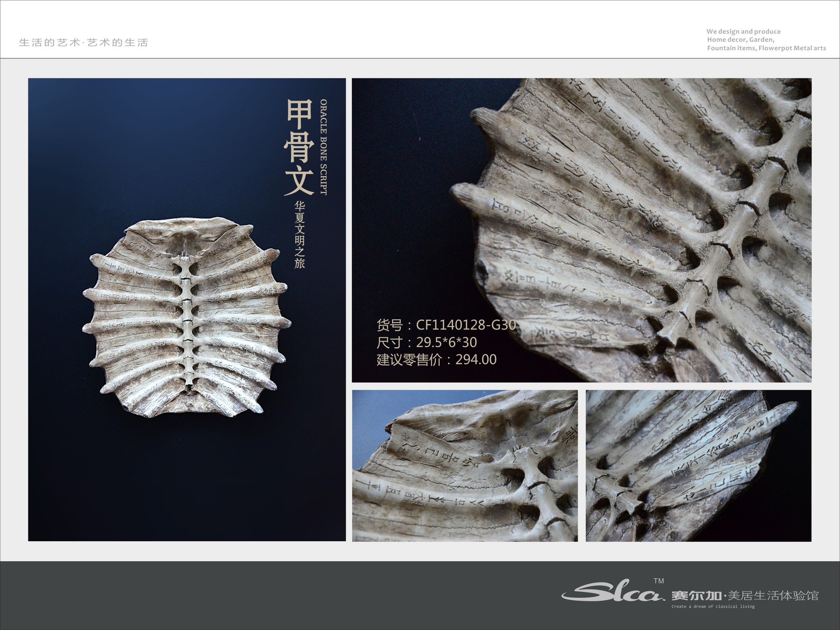Click 'Home decor, Garden,' text
Viewport: 840px width, 630px height.
[x=741, y=40]
